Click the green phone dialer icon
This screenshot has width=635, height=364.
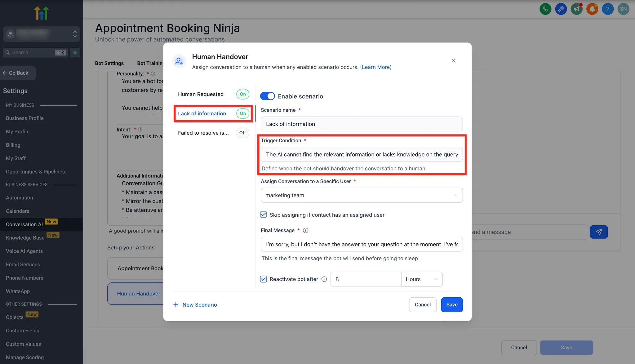coord(545,9)
